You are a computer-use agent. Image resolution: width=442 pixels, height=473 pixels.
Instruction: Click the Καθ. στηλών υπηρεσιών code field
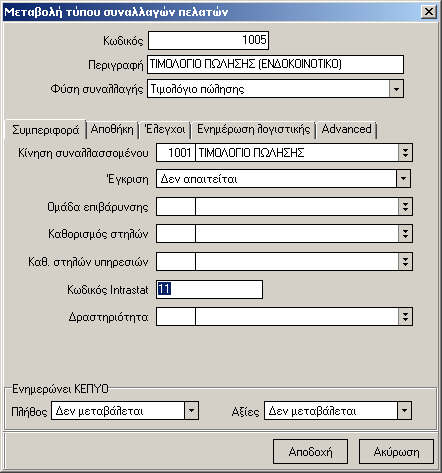pyautogui.click(x=176, y=262)
